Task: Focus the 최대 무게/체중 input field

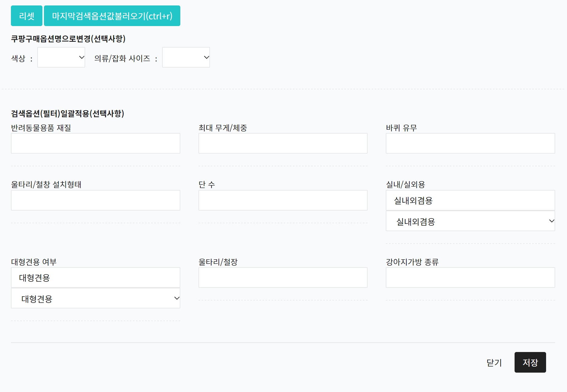Action: point(283,143)
